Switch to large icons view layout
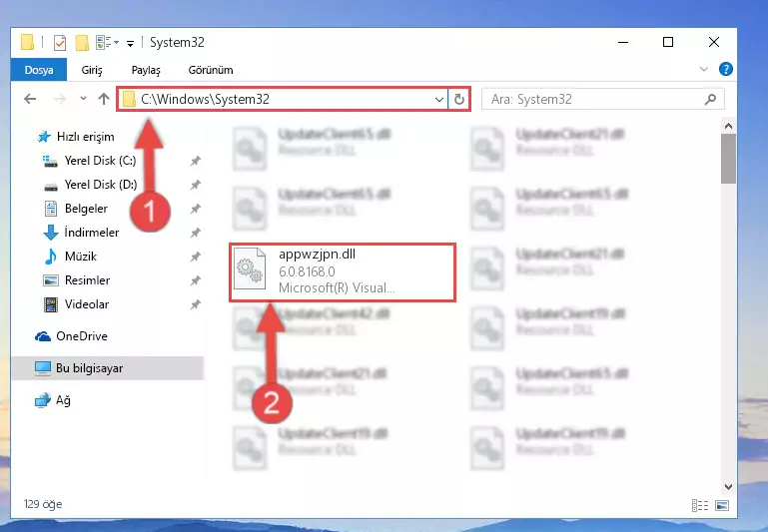This screenshot has width=768, height=532. 722,506
